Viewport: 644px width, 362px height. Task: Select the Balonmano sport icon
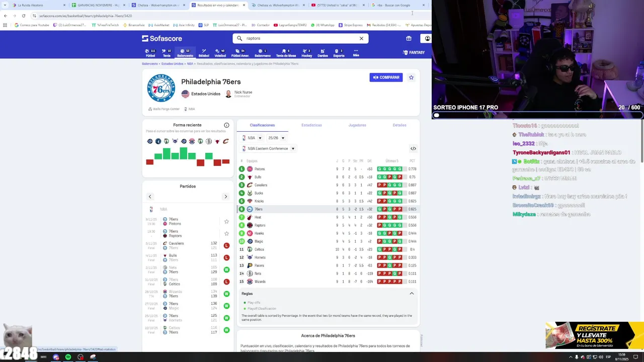(263, 53)
